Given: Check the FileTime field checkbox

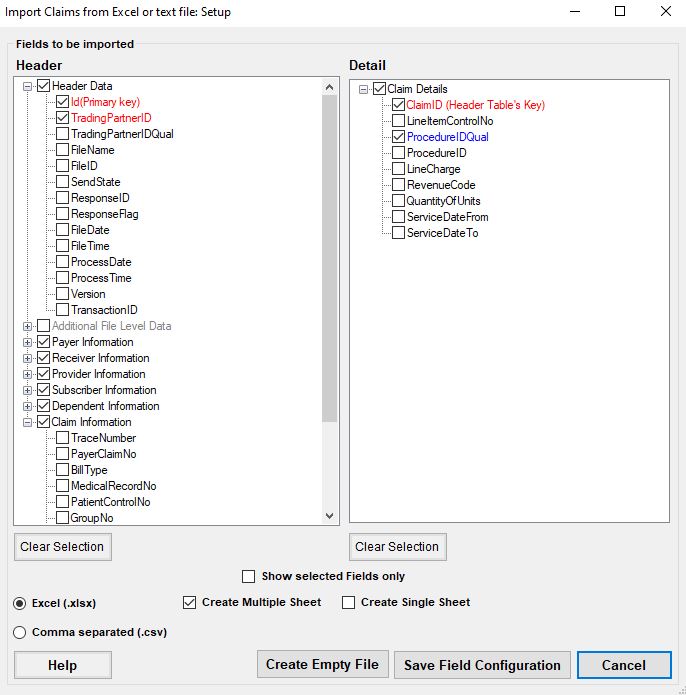Looking at the screenshot, I should coord(62,245).
